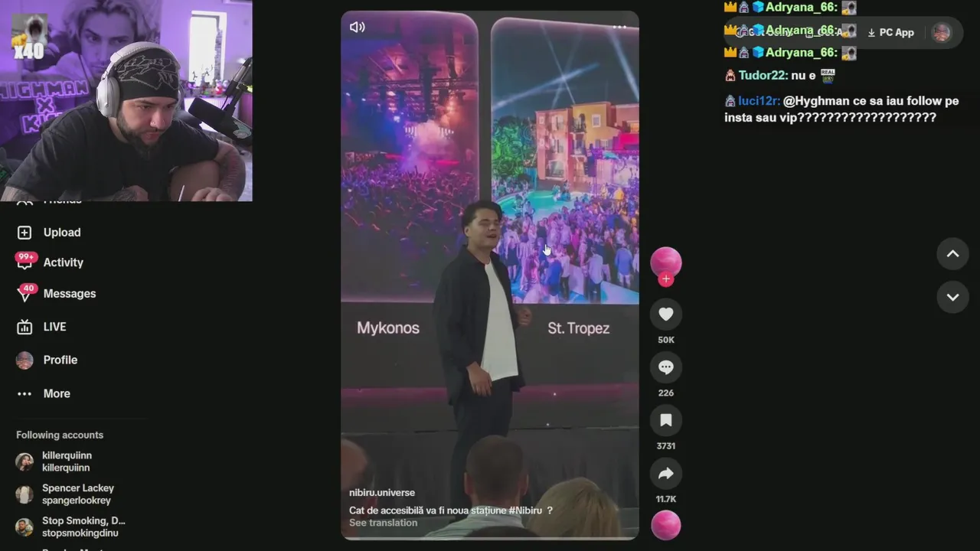Open nibiru.universe username on video
This screenshot has height=551, width=980.
coord(382,493)
